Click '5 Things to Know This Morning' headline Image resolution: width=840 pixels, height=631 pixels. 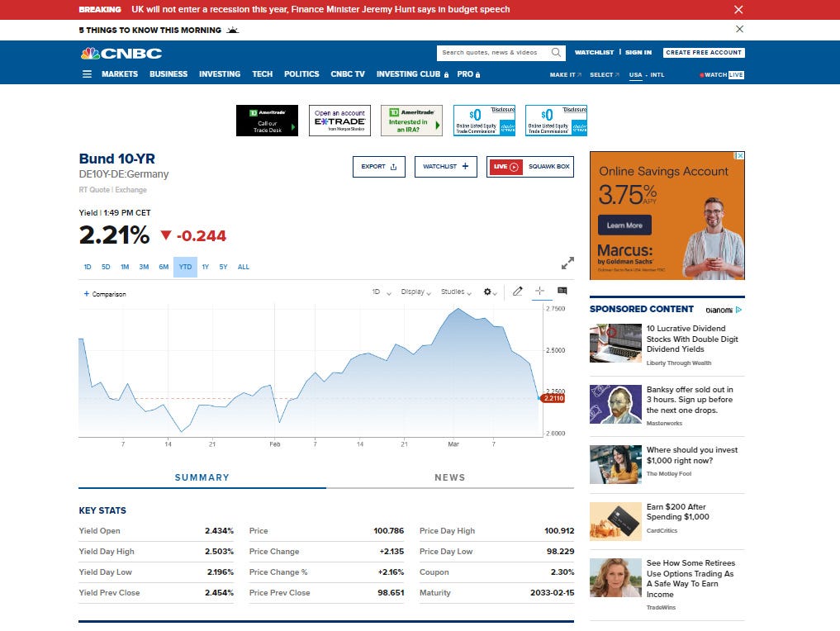(150, 30)
